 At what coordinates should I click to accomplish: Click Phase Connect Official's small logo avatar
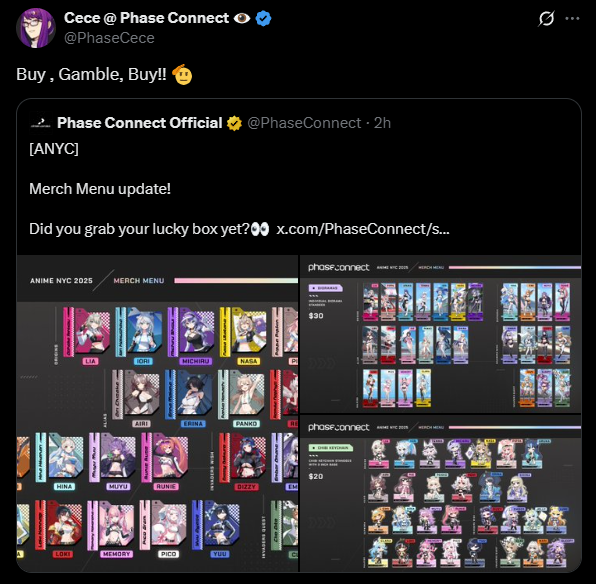click(40, 123)
